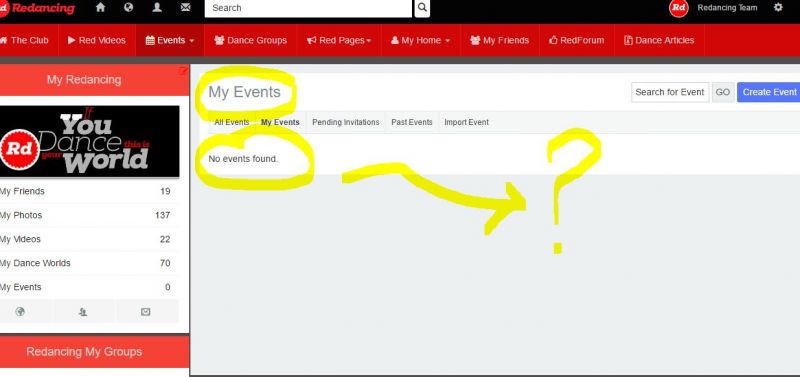
Task: Select the All Events tab
Action: click(x=232, y=122)
